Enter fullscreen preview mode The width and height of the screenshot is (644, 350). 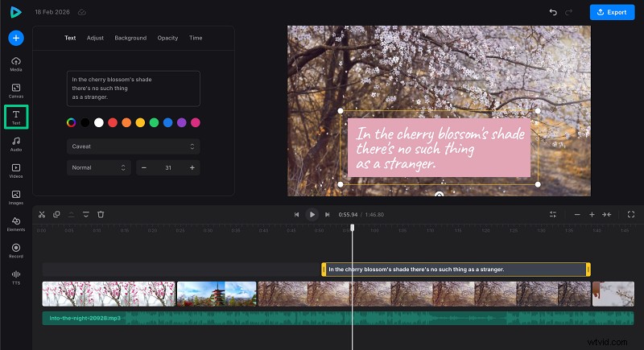(631, 215)
